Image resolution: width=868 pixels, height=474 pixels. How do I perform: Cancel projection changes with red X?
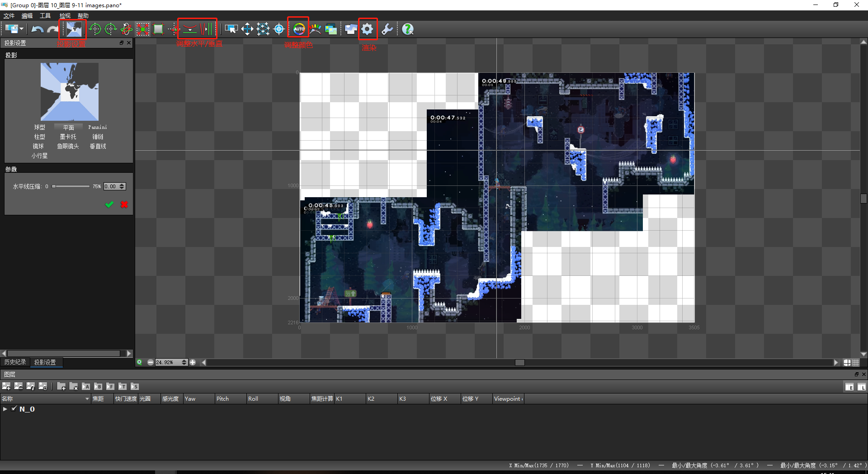(124, 204)
